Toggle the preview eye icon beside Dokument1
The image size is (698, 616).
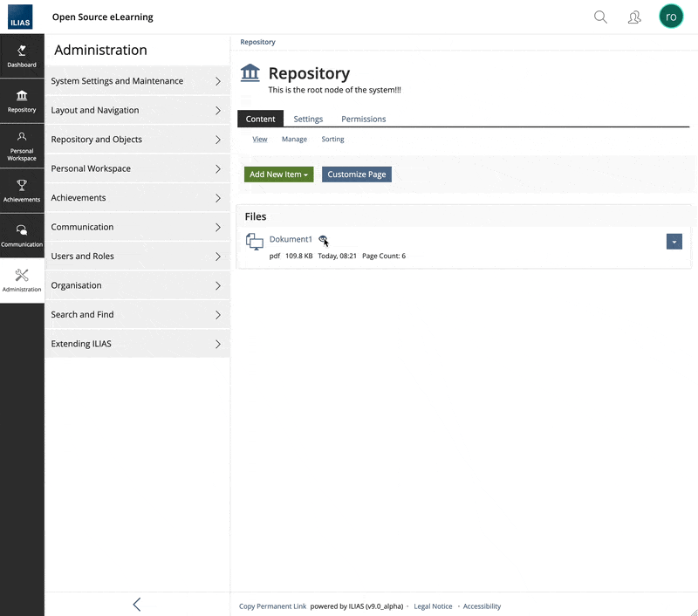click(x=323, y=240)
